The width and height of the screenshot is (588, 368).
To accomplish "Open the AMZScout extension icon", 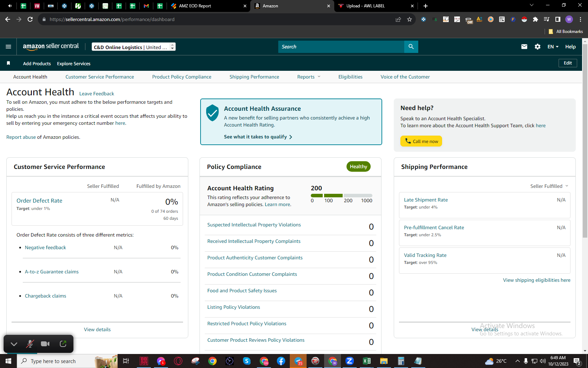I will pyautogui.click(x=479, y=19).
